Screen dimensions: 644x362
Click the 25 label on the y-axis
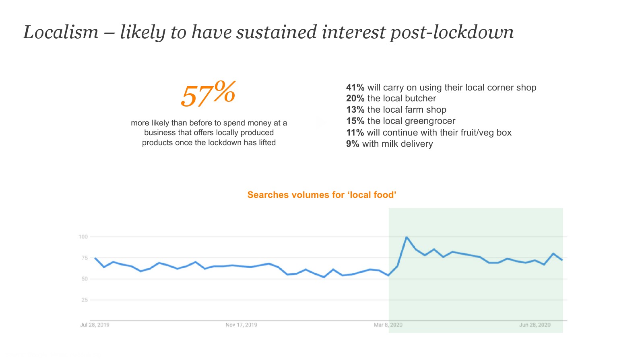[x=85, y=300]
